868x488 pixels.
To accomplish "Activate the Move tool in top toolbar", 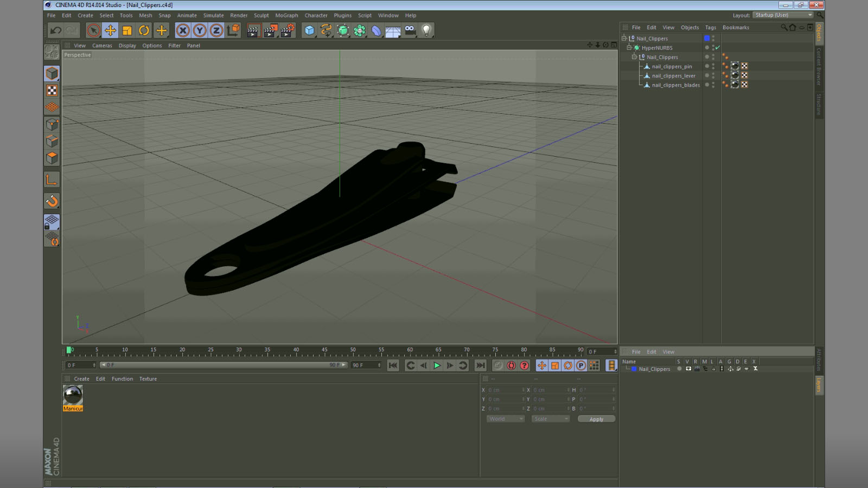I will [110, 30].
